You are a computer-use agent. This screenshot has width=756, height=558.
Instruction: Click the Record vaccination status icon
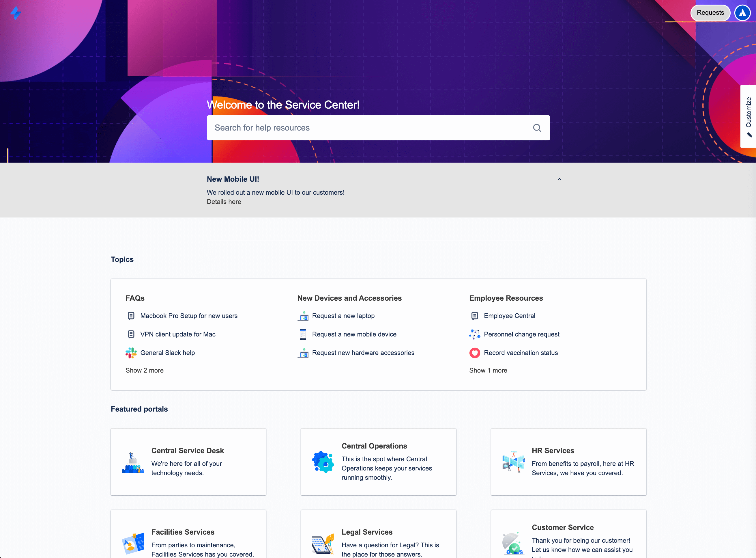(474, 353)
